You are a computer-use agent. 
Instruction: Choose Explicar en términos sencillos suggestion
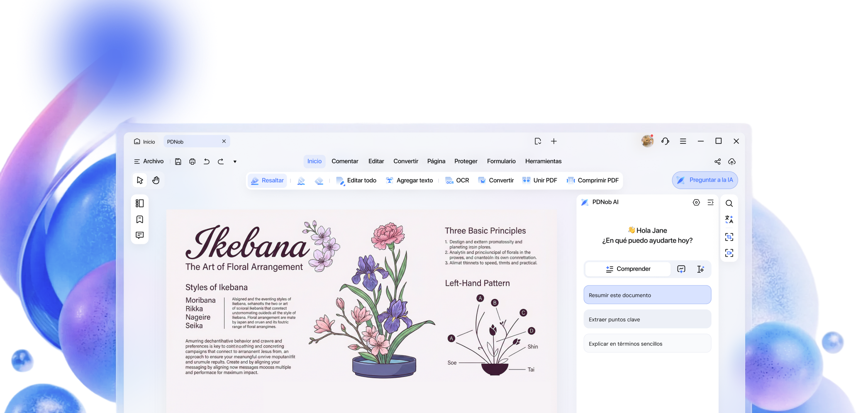(x=647, y=343)
